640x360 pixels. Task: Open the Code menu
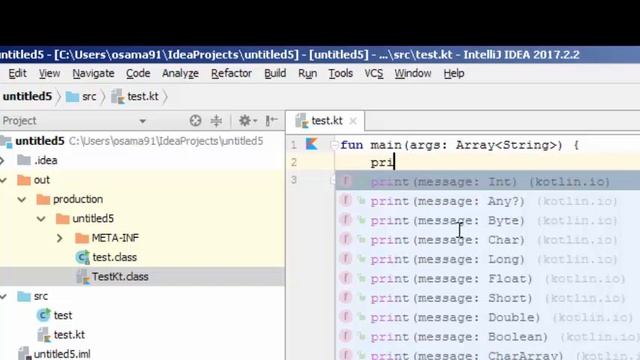tap(138, 73)
